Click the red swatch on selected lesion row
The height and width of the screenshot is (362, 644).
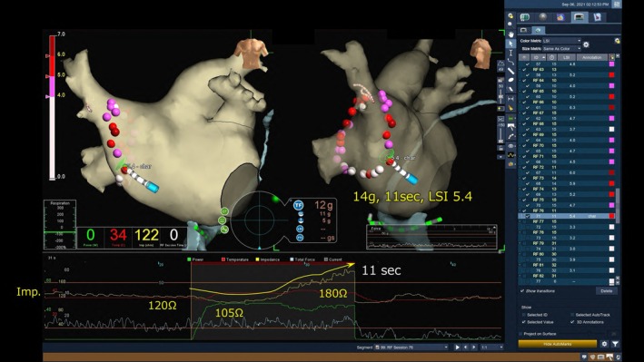coord(611,216)
